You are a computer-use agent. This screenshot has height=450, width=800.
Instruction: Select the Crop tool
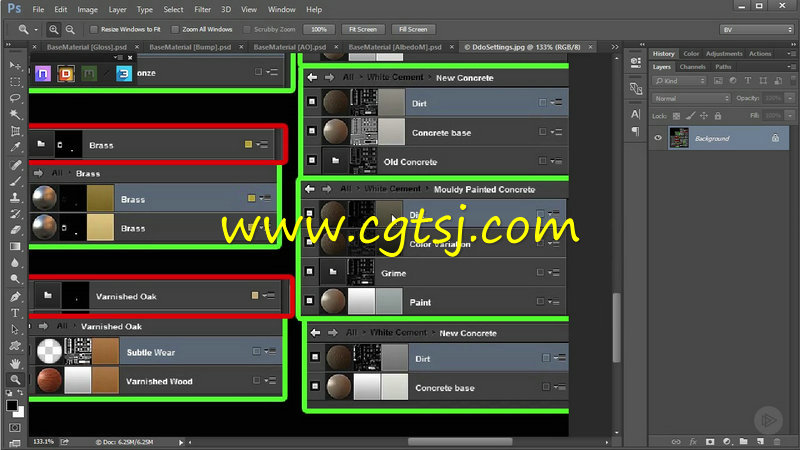(15, 131)
